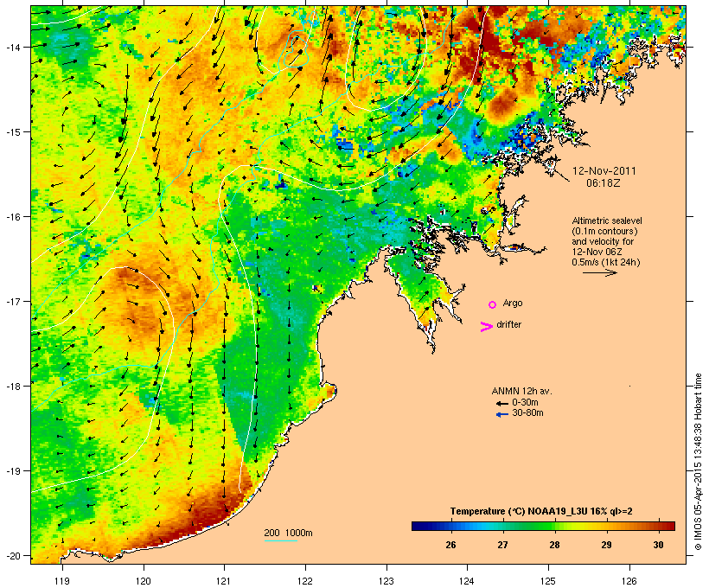
Task: Click the 200 1000m depth label
Action: coord(288,533)
